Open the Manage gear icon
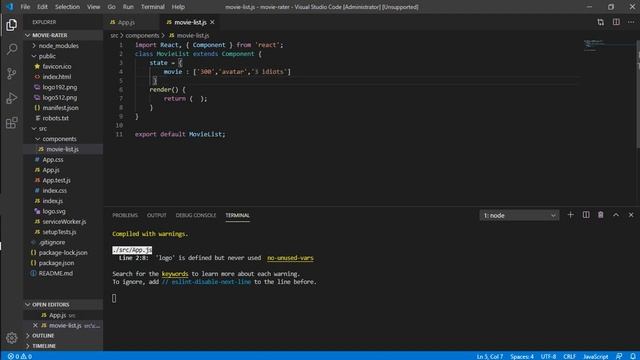 pos(11,338)
